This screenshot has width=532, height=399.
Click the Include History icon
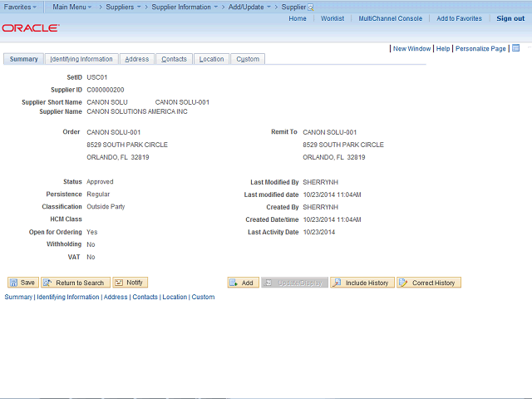click(x=337, y=283)
